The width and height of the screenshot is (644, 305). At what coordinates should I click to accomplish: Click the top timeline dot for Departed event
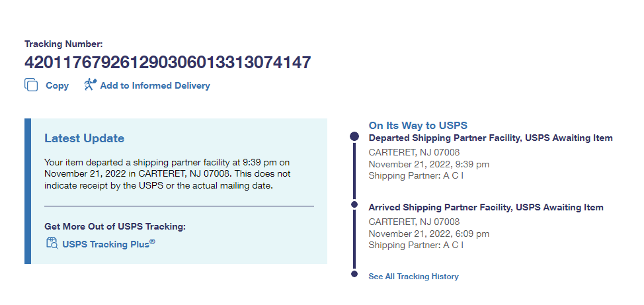[354, 136]
